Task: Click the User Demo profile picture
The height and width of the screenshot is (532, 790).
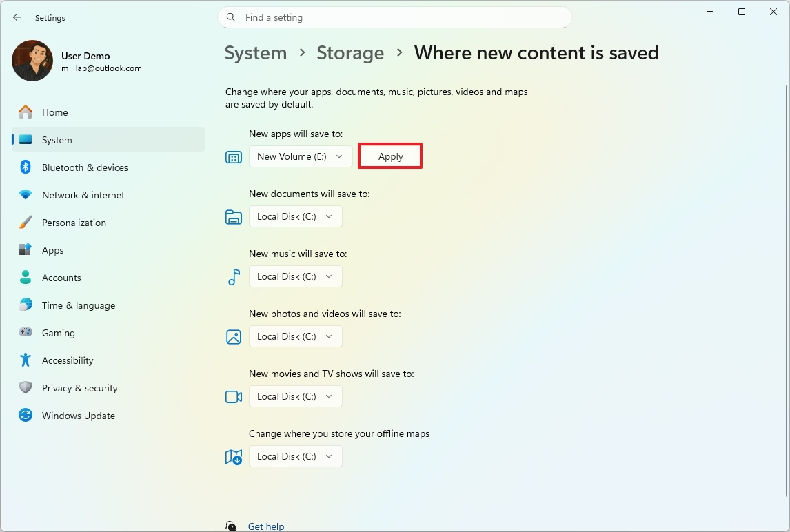Action: click(32, 61)
